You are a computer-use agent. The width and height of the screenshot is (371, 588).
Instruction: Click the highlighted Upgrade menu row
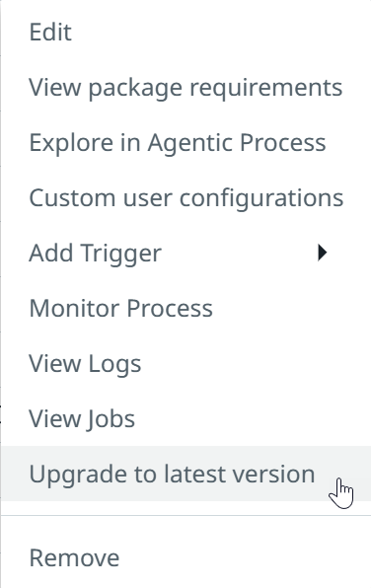point(185,474)
